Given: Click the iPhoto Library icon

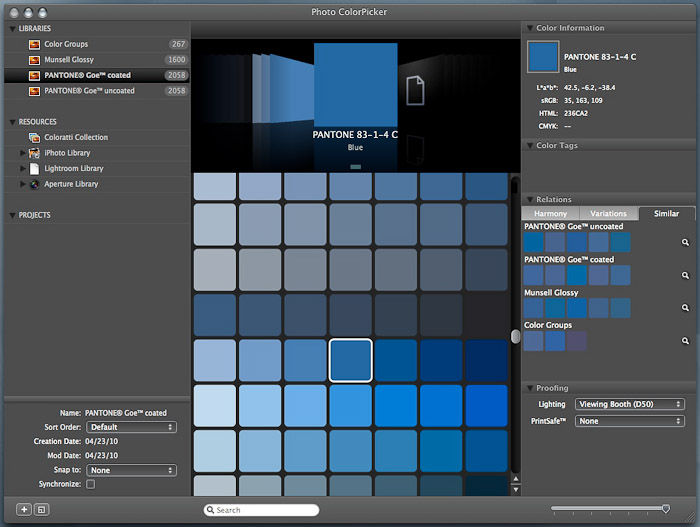Looking at the screenshot, I should [34, 153].
